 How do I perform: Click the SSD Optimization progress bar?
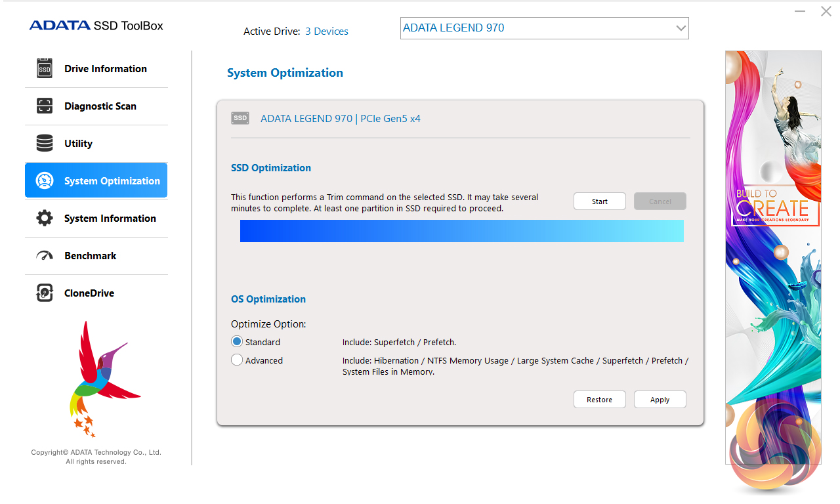click(462, 231)
